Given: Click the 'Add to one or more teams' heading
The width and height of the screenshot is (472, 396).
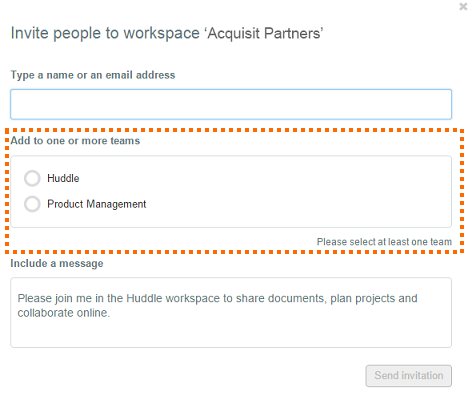Looking at the screenshot, I should click(75, 141).
